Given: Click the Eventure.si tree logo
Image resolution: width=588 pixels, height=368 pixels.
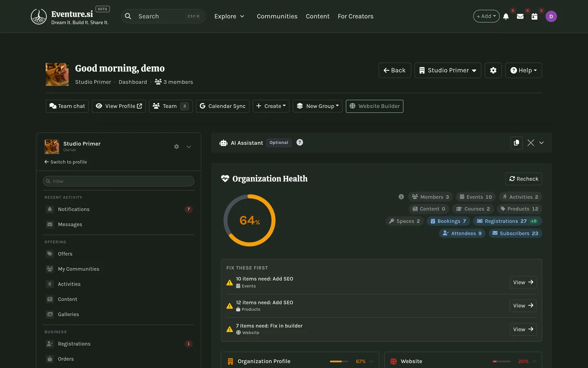Looking at the screenshot, I should pyautogui.click(x=39, y=17).
